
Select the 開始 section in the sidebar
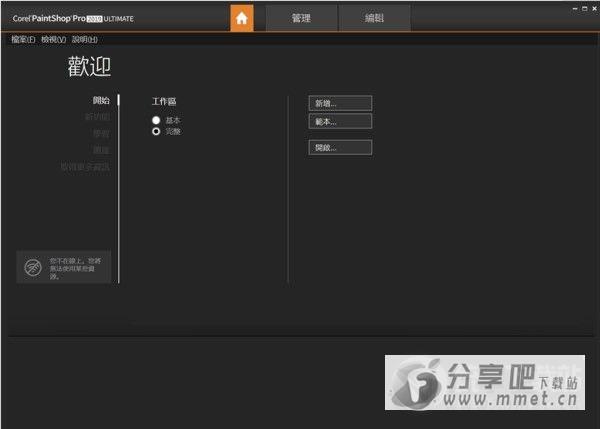click(x=101, y=101)
